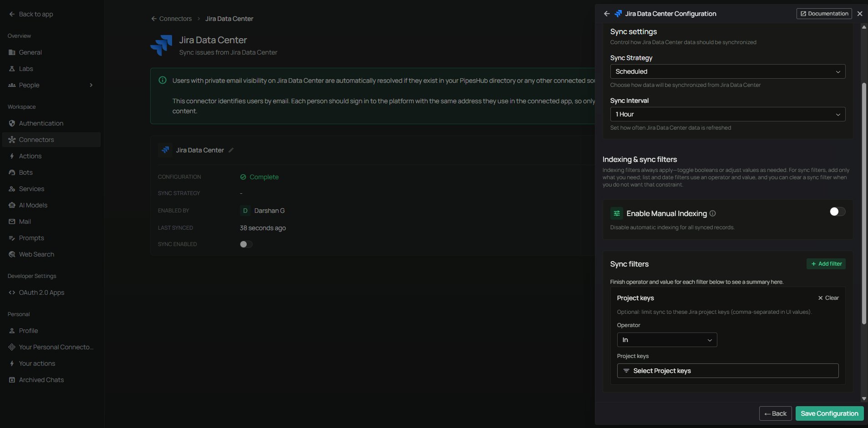Click the back arrow beside Connectors breadcrumb
This screenshot has width=868, height=428.
point(154,19)
